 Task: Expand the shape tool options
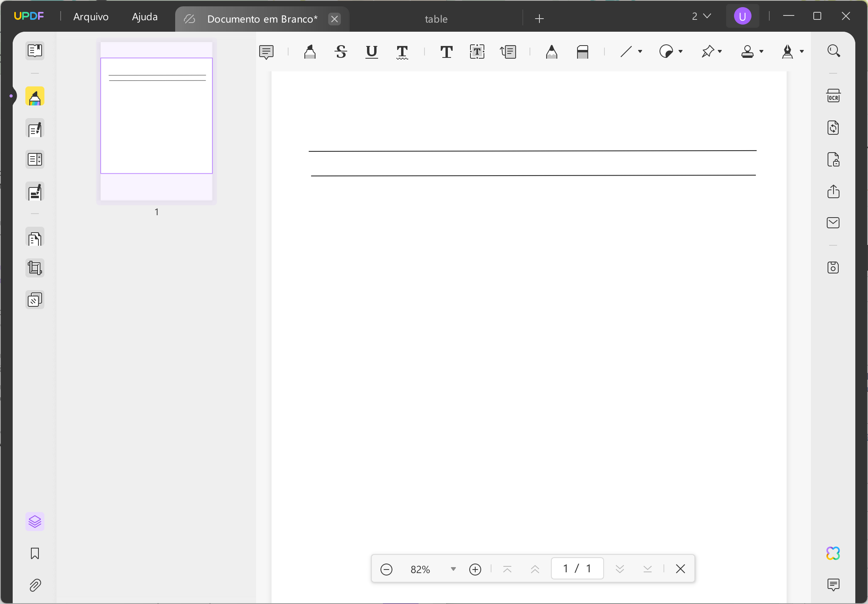pyautogui.click(x=639, y=52)
